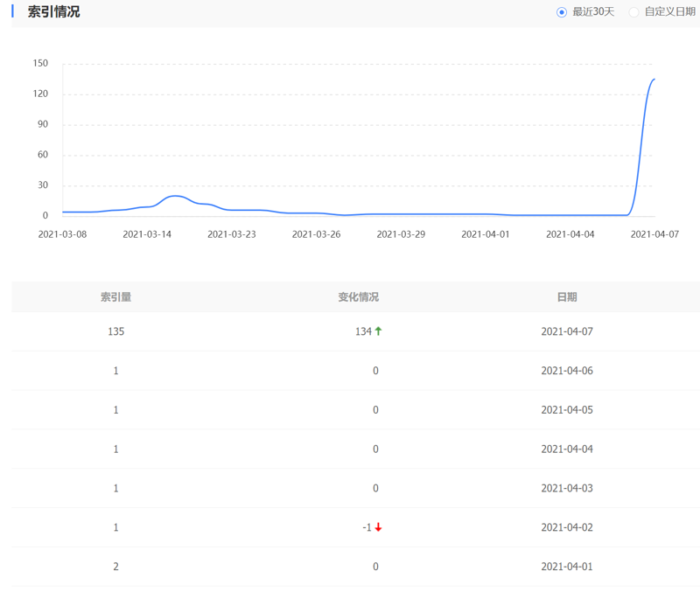700x592 pixels.
Task: Click the chart line peak at 2021-04-07
Action: pos(653,80)
